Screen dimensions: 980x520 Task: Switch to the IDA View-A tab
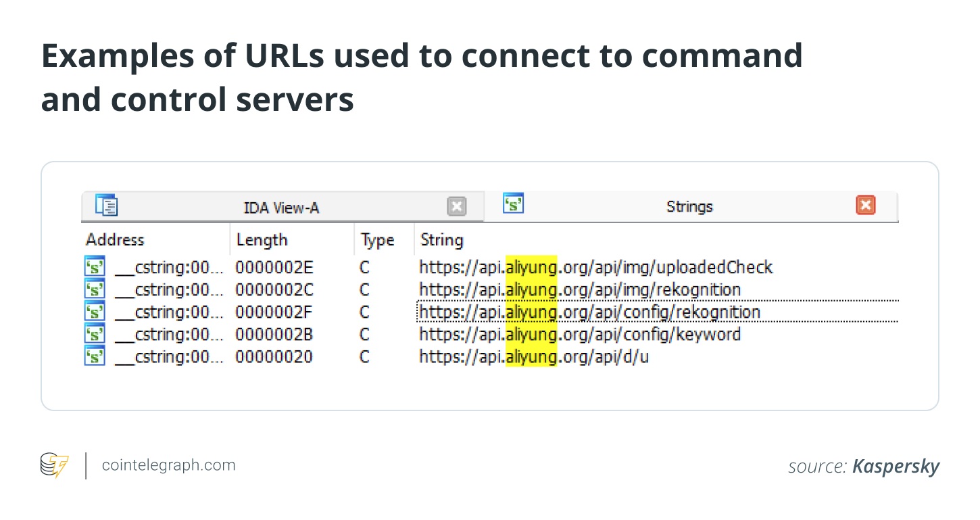point(281,208)
